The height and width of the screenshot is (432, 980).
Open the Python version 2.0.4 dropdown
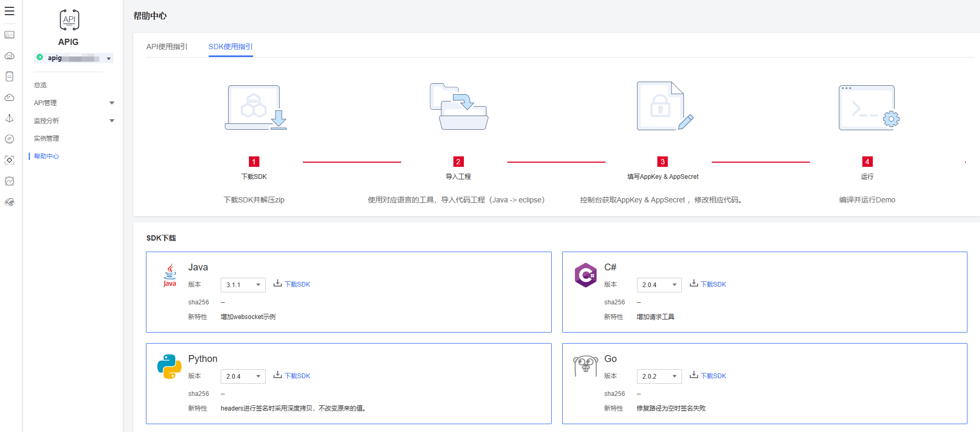(243, 377)
